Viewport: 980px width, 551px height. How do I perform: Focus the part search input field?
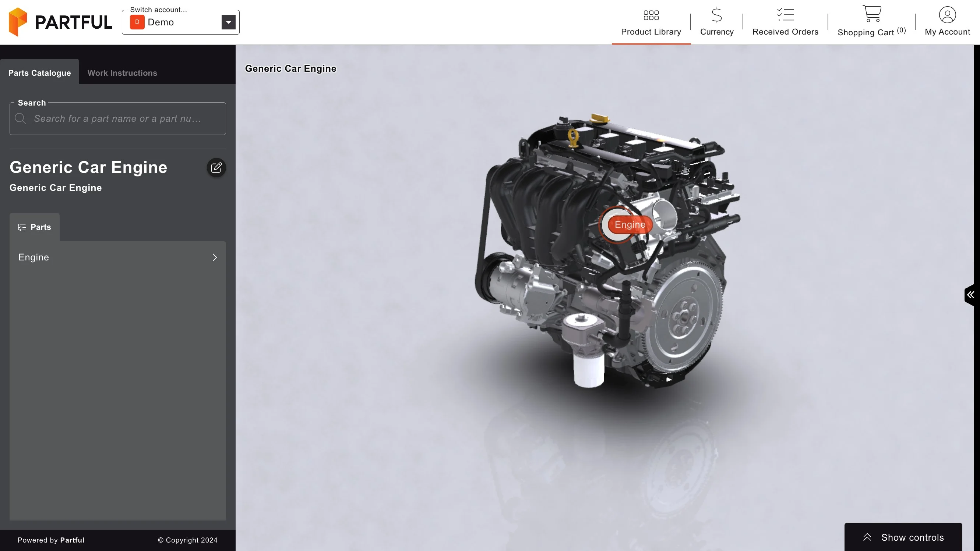point(117,118)
